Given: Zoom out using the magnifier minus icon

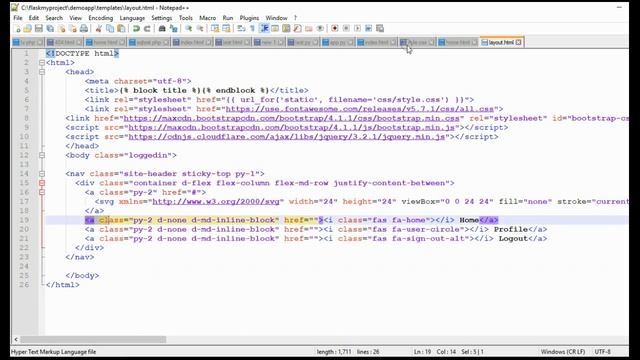Looking at the screenshot, I should click(x=200, y=29).
